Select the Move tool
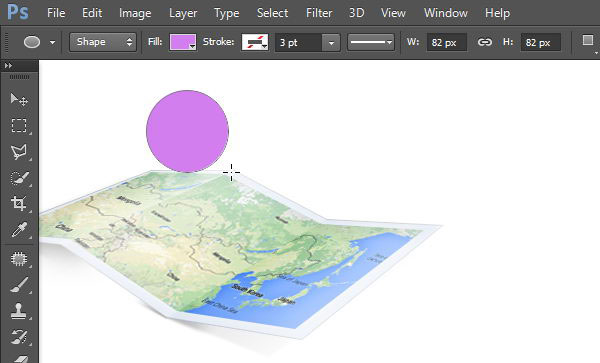 19,99
